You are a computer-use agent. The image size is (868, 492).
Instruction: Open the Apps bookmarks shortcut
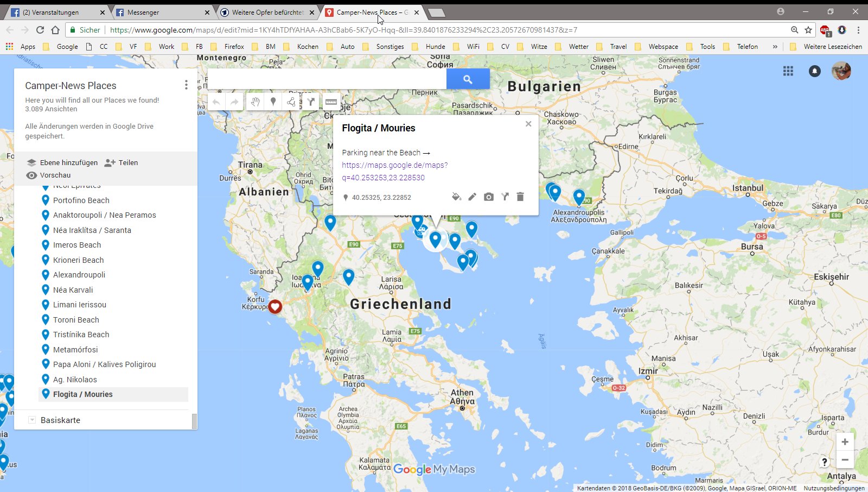(21, 47)
